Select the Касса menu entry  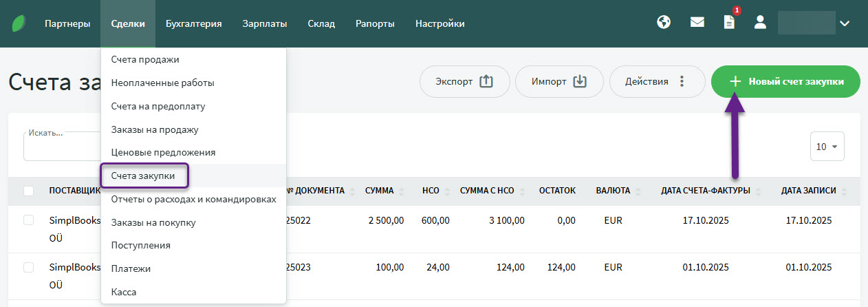coord(124,292)
